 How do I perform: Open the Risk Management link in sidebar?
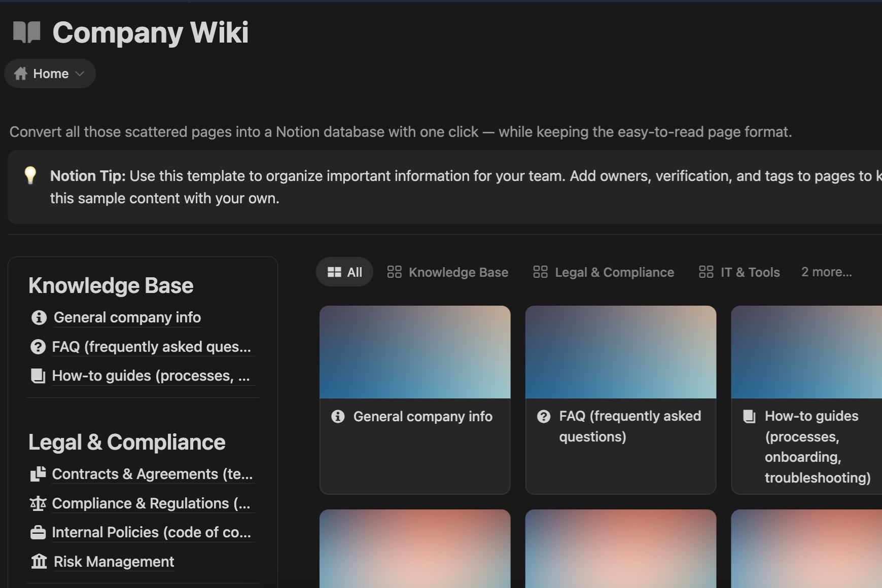[x=114, y=562]
